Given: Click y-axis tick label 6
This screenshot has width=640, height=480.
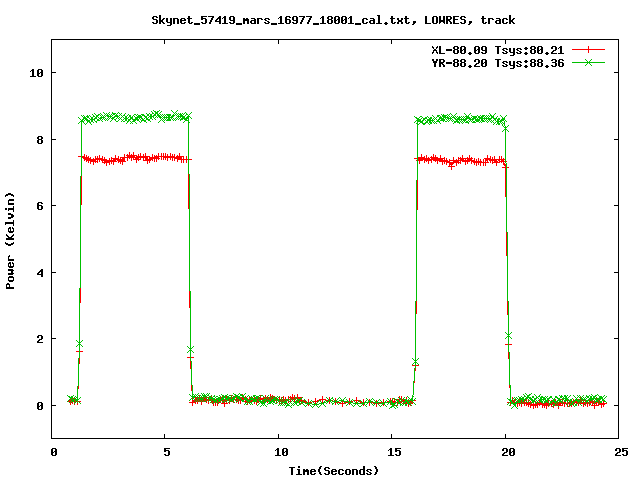Looking at the screenshot, I should click(40, 206).
